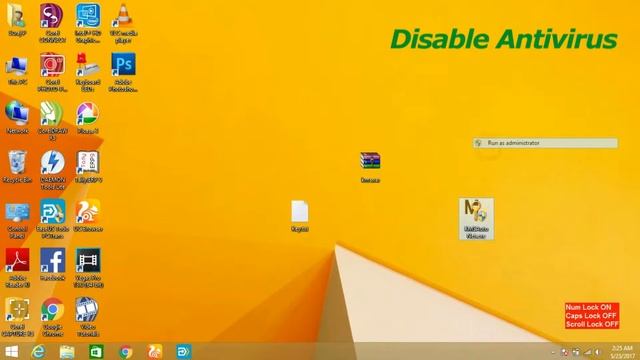Launch Internet Explorer from the taskbar

pyautogui.click(x=38, y=351)
